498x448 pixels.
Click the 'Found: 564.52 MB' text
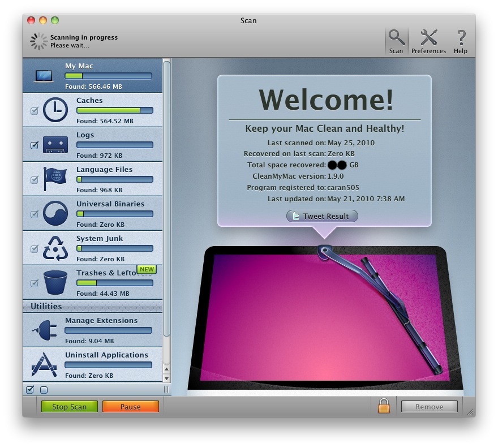[x=105, y=121]
